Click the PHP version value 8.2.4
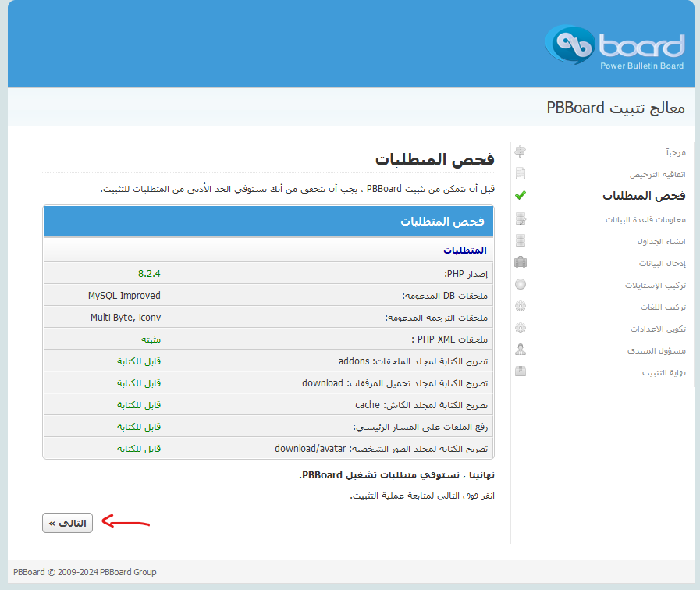Screen dimensions: 700x590 click(149, 274)
